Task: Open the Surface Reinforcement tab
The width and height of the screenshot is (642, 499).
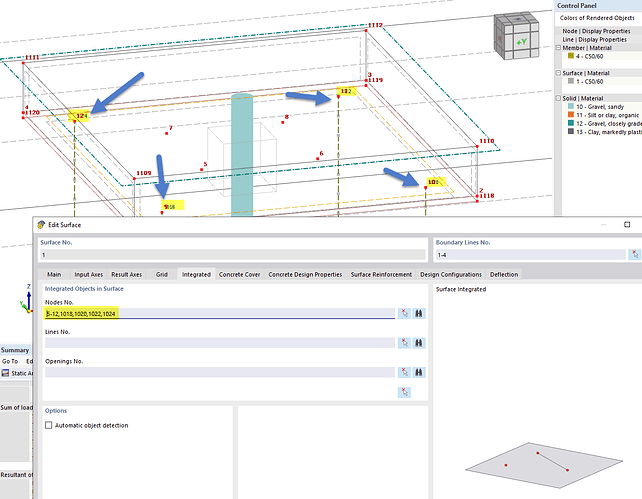Action: click(381, 274)
